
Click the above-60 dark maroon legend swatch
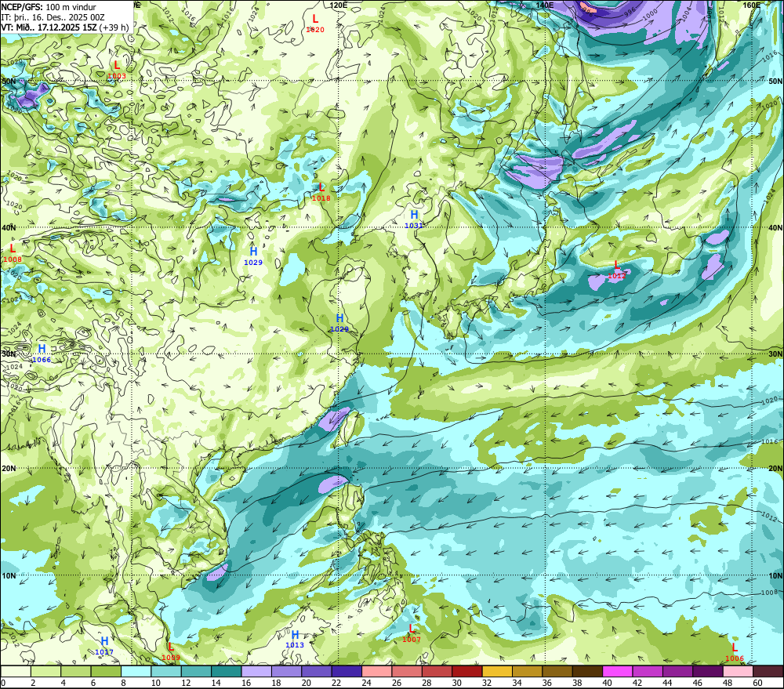point(768,671)
